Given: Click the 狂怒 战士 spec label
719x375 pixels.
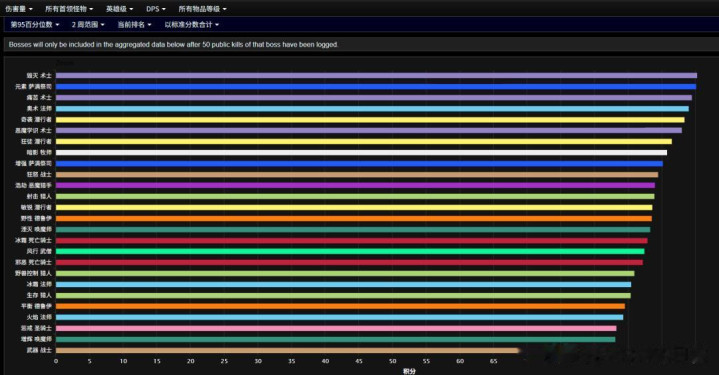Looking at the screenshot, I should click(39, 175).
